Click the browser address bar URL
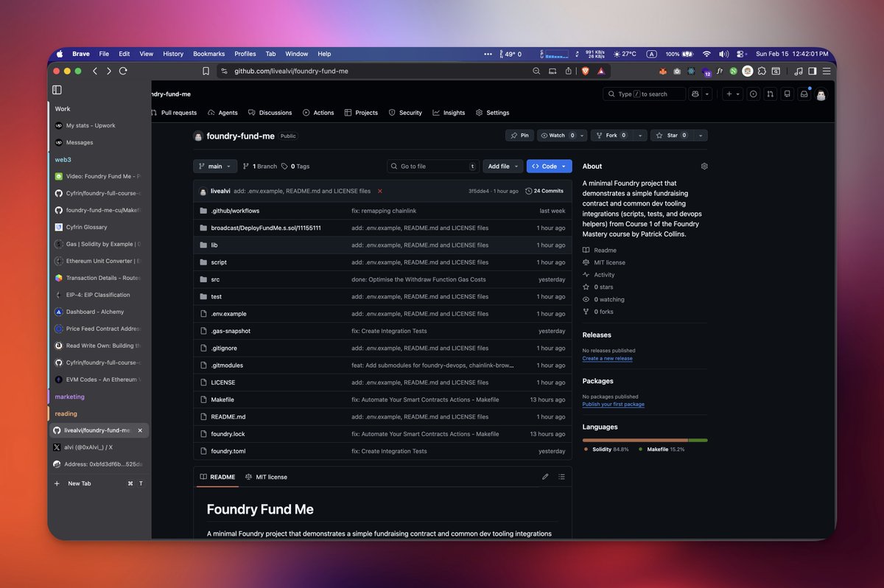The height and width of the screenshot is (588, 884). pyautogui.click(x=292, y=71)
